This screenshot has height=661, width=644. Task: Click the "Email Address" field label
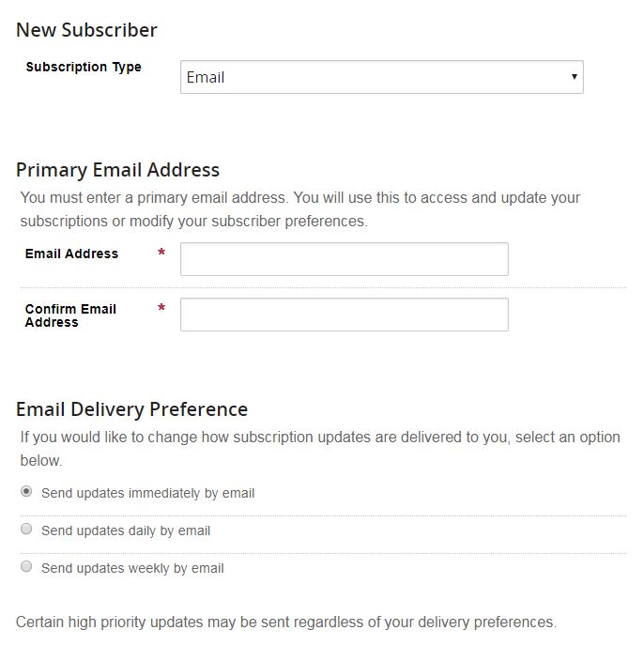coord(71,254)
